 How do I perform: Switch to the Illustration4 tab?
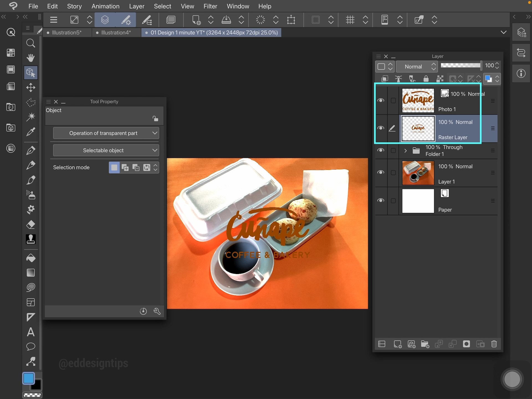pyautogui.click(x=116, y=33)
